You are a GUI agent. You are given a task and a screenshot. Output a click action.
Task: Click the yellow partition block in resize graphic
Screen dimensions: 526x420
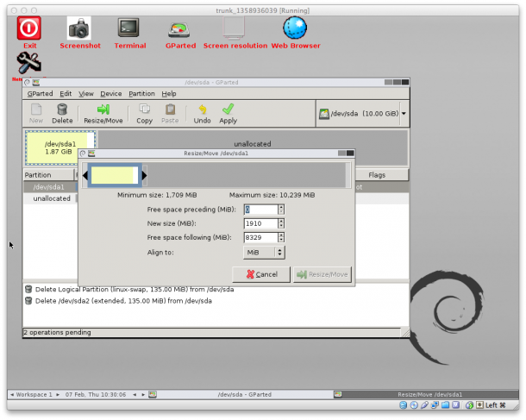tap(114, 175)
